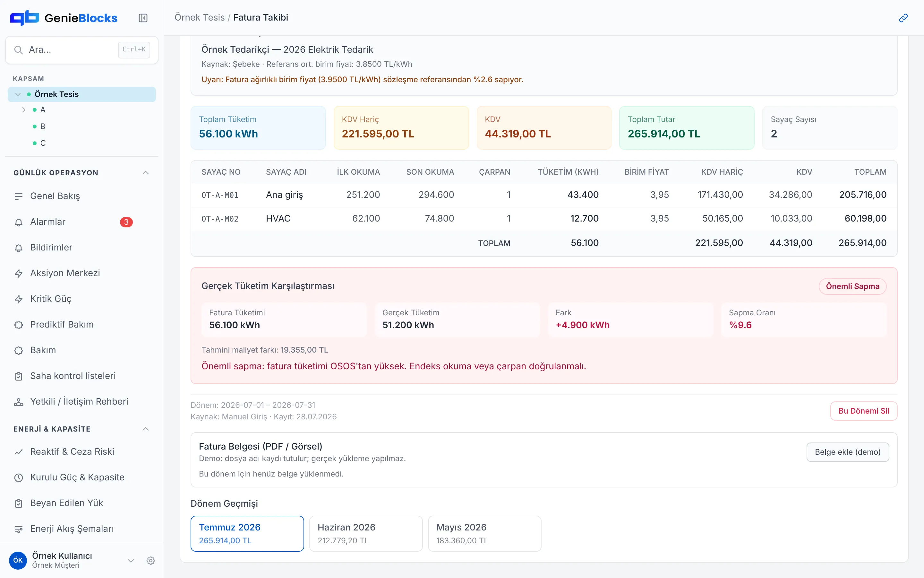
Task: Collapse the Günlük Operasyon section
Action: pyautogui.click(x=145, y=172)
